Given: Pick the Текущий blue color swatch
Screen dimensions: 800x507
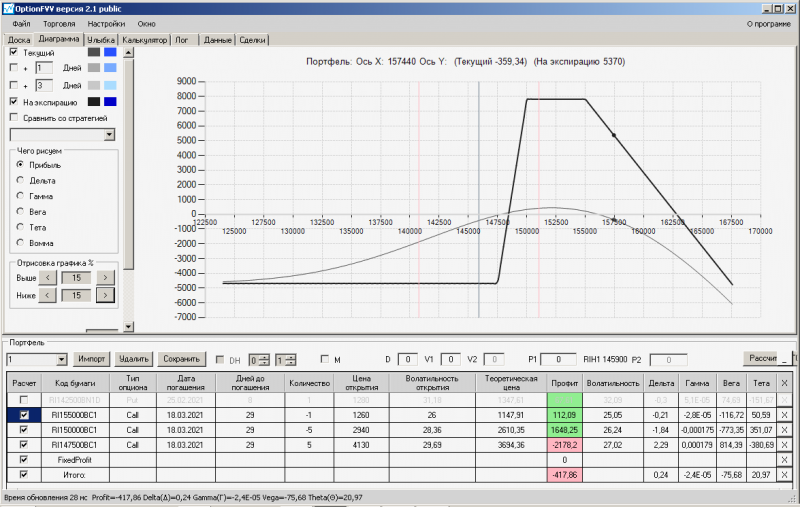Looking at the screenshot, I should click(110, 52).
